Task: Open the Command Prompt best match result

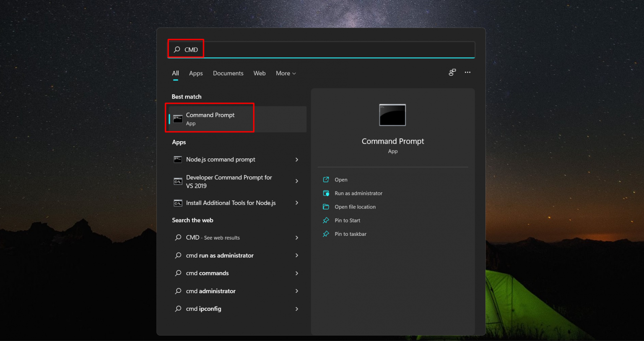Action: [237, 119]
